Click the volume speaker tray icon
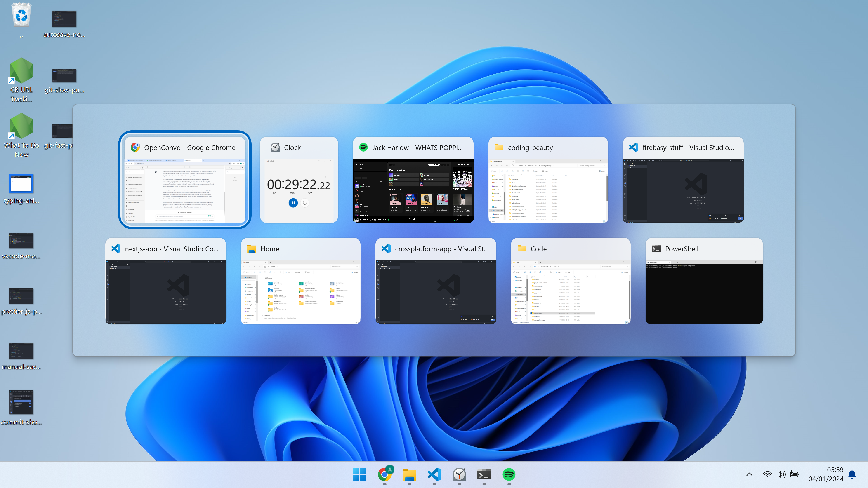 (x=781, y=474)
